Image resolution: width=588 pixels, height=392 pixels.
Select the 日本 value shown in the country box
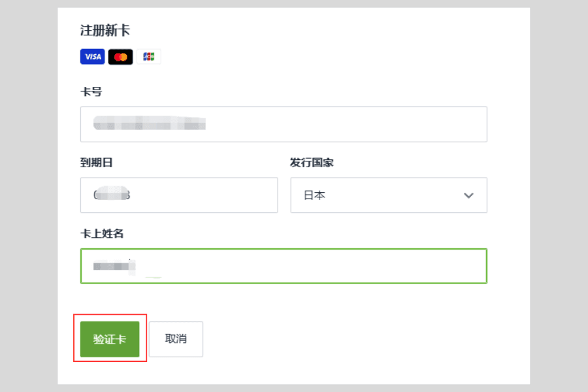pos(314,195)
